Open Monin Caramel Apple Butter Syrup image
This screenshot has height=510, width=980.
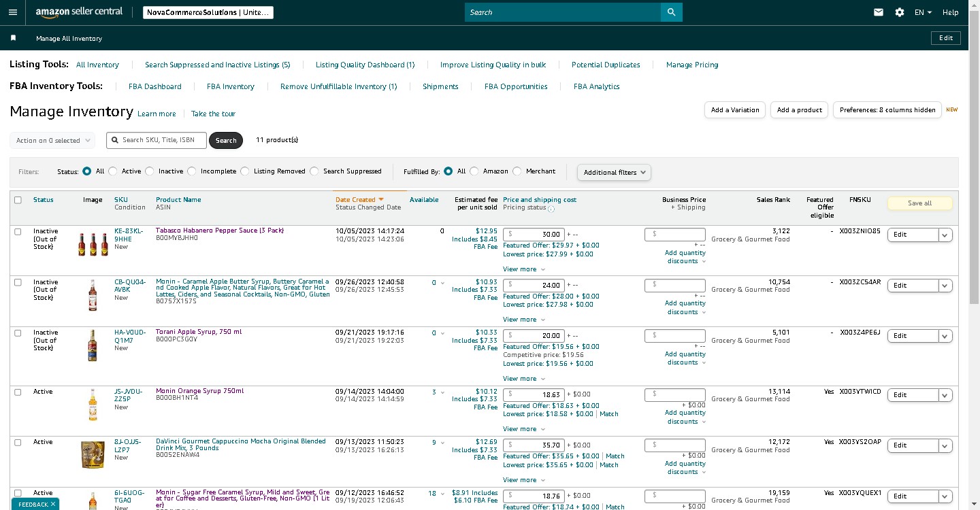tap(93, 295)
